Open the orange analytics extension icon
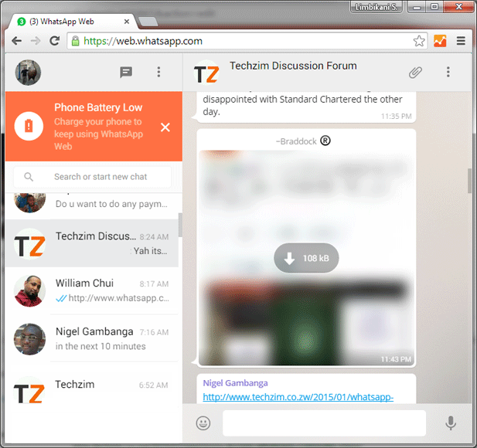 (x=440, y=41)
